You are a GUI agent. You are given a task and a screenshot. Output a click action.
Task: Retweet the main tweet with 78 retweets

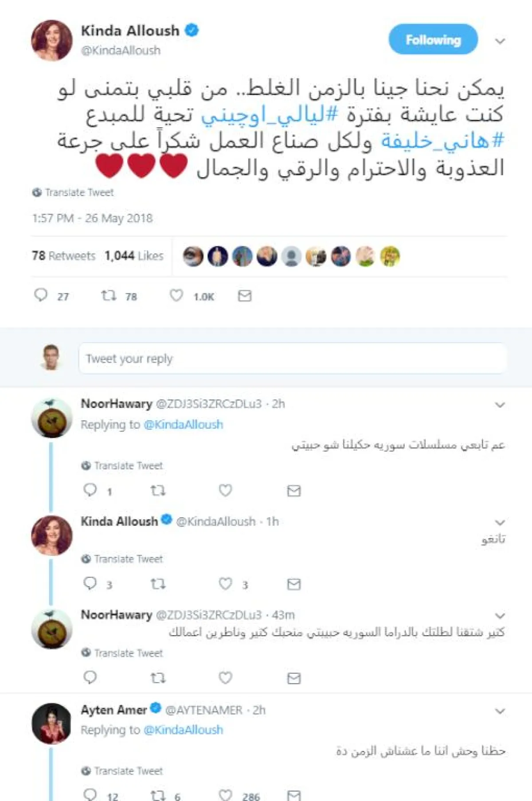pyautogui.click(x=109, y=295)
